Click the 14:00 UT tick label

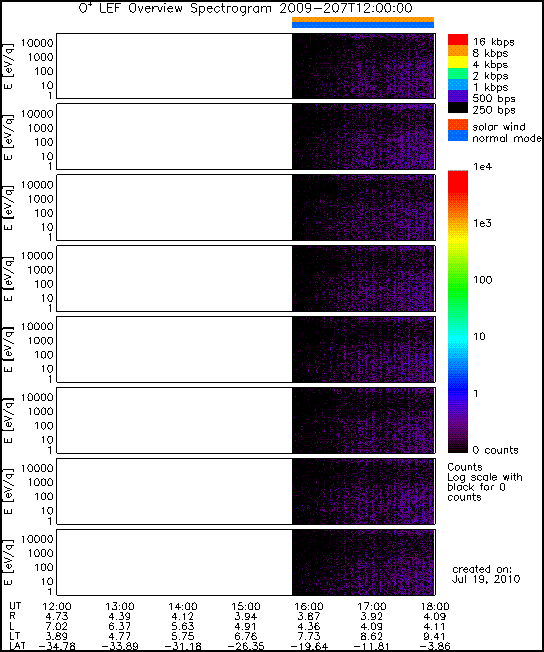183,606
